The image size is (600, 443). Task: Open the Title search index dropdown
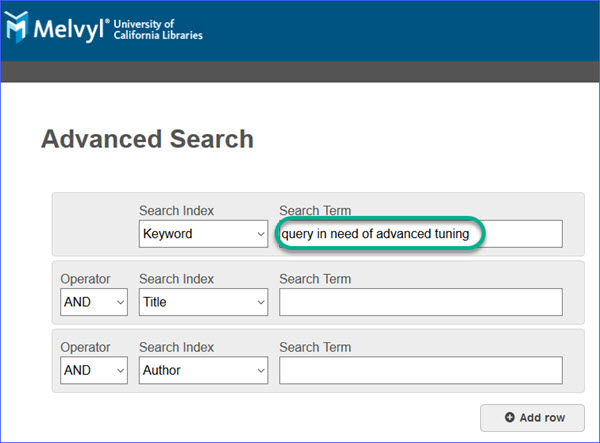[203, 302]
